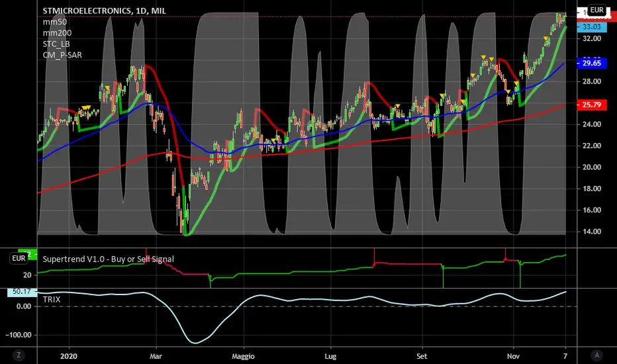The image size is (617, 364).
Task: Click the light blue 33.03 price label
Action: click(x=590, y=27)
